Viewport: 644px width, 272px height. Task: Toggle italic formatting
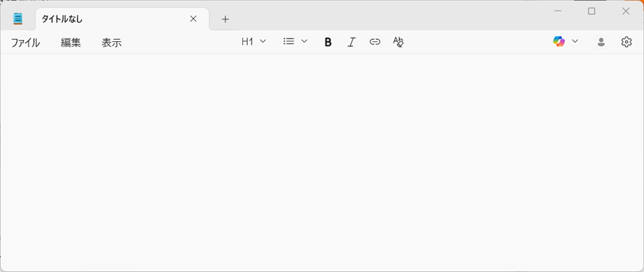tap(351, 42)
